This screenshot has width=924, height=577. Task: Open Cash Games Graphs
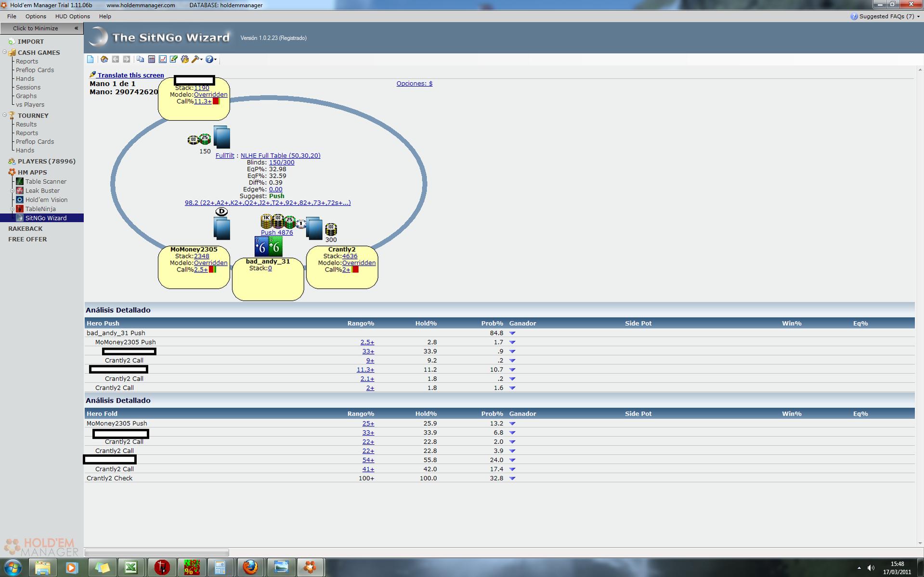[26, 96]
